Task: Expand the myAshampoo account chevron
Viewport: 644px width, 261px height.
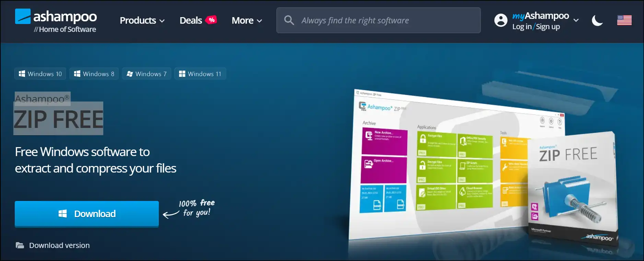Action: pos(576,20)
